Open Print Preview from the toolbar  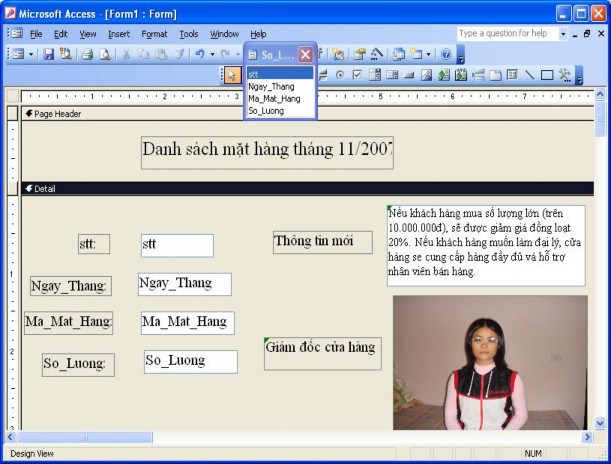pos(105,54)
